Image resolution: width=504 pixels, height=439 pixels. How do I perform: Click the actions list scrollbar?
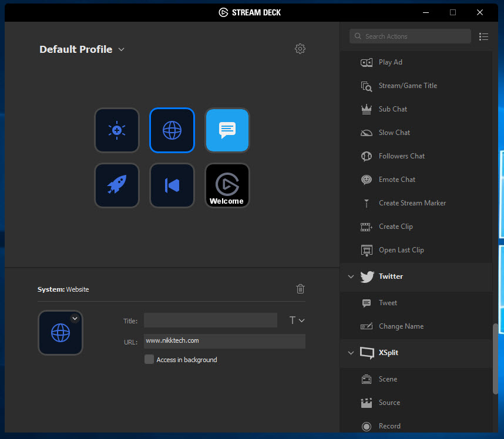pos(495,359)
